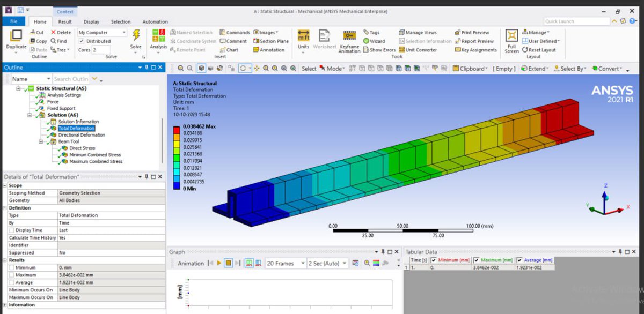Switch to Full Screen layout
Screen dimensions: 644x314
coord(511,41)
